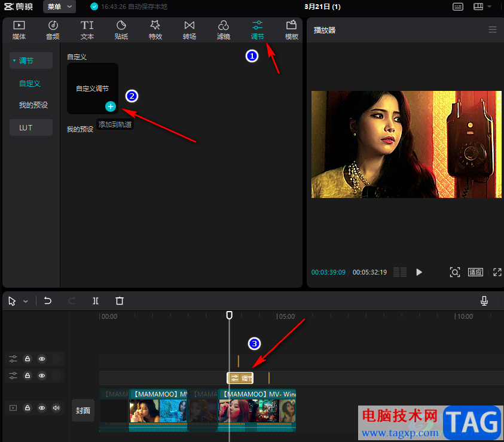Screen dimensions: 504x442
Task: Select the 调节 adjustment clip on timeline
Action: pos(240,378)
